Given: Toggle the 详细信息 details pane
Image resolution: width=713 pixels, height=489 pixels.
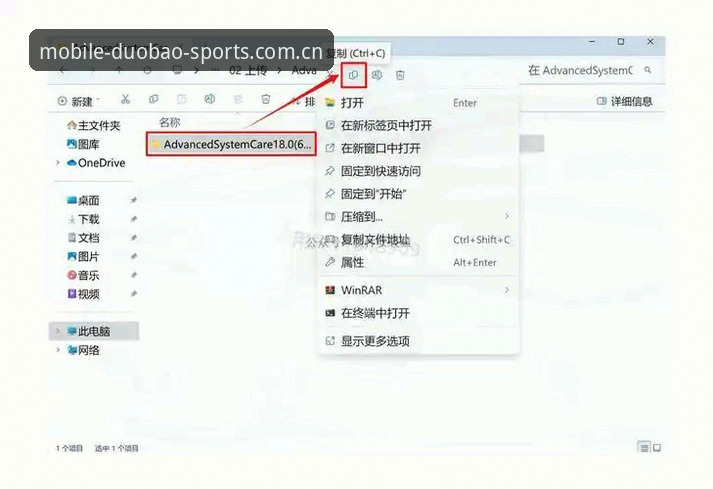Looking at the screenshot, I should tap(624, 101).
